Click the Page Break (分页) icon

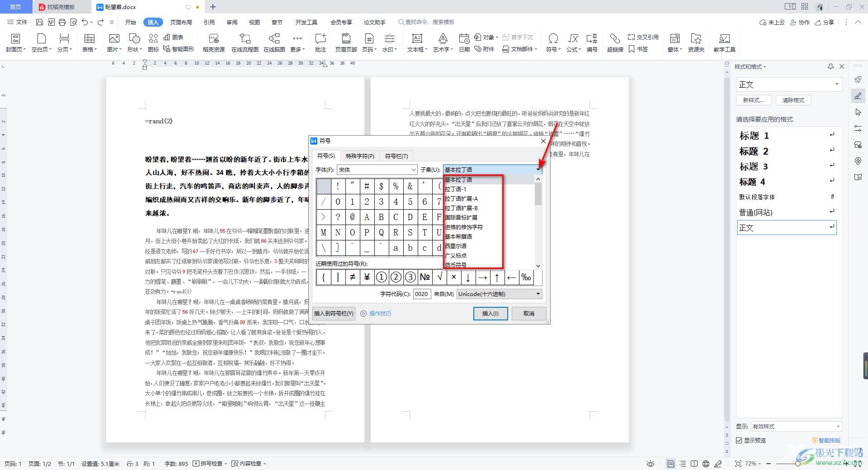point(65,43)
